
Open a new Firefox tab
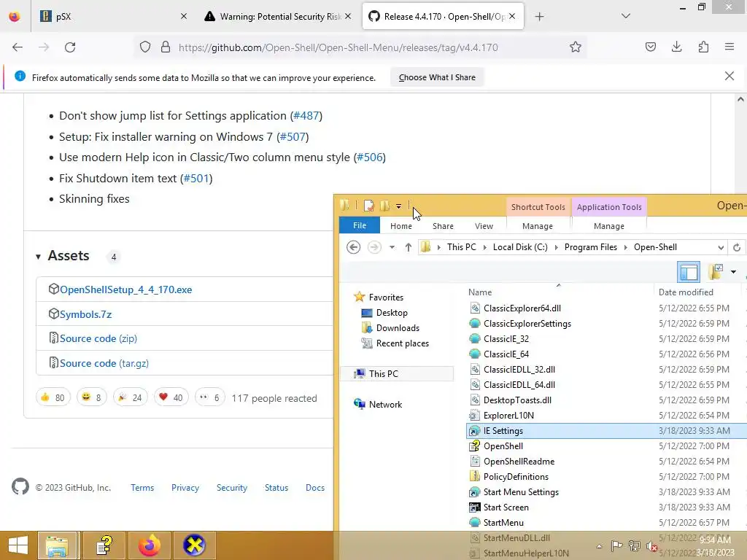pyautogui.click(x=539, y=17)
